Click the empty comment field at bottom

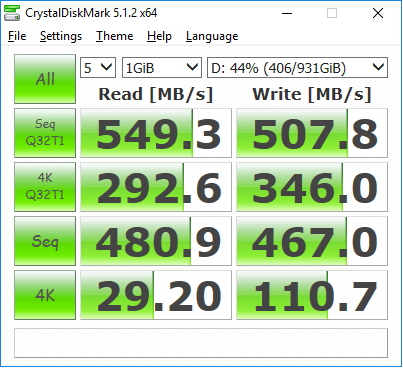pyautogui.click(x=201, y=343)
